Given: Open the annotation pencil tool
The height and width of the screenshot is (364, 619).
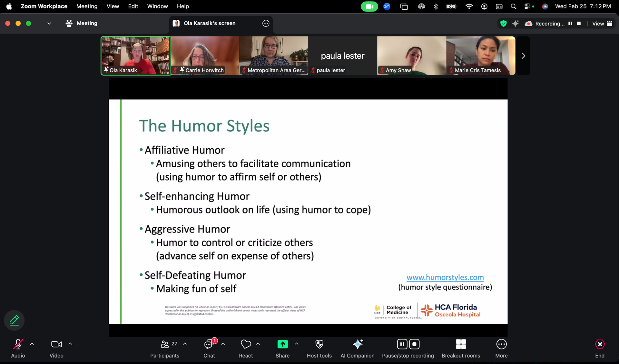Looking at the screenshot, I should tap(14, 320).
